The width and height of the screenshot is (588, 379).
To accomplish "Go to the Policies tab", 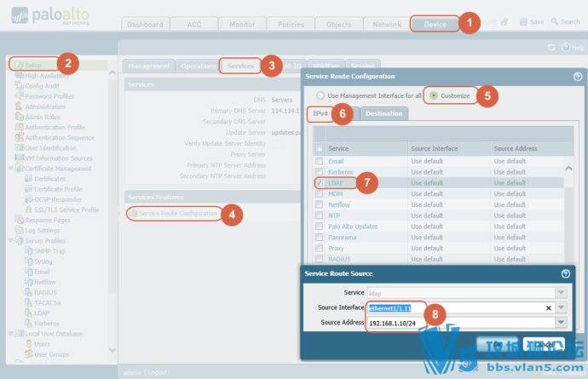I will coord(291,25).
